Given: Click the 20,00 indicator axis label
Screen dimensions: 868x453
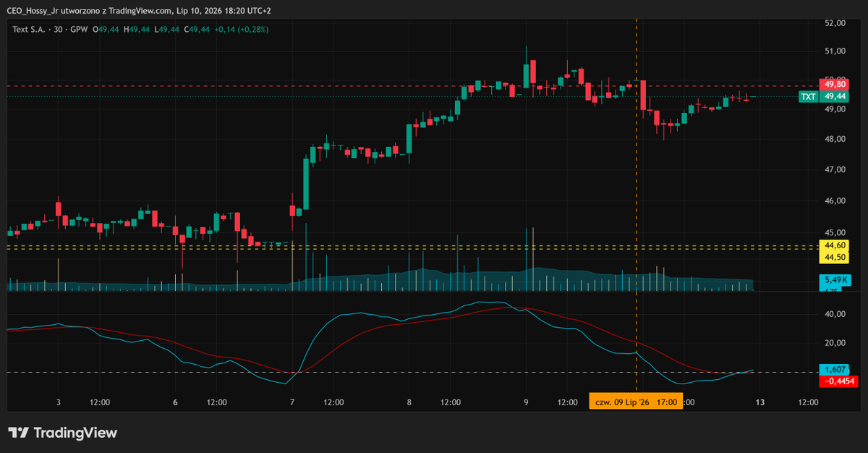Looking at the screenshot, I should pyautogui.click(x=835, y=343).
